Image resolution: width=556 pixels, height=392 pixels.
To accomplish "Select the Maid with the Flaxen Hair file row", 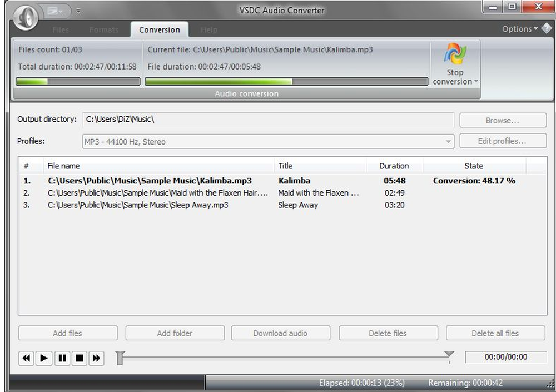I will [x=282, y=193].
